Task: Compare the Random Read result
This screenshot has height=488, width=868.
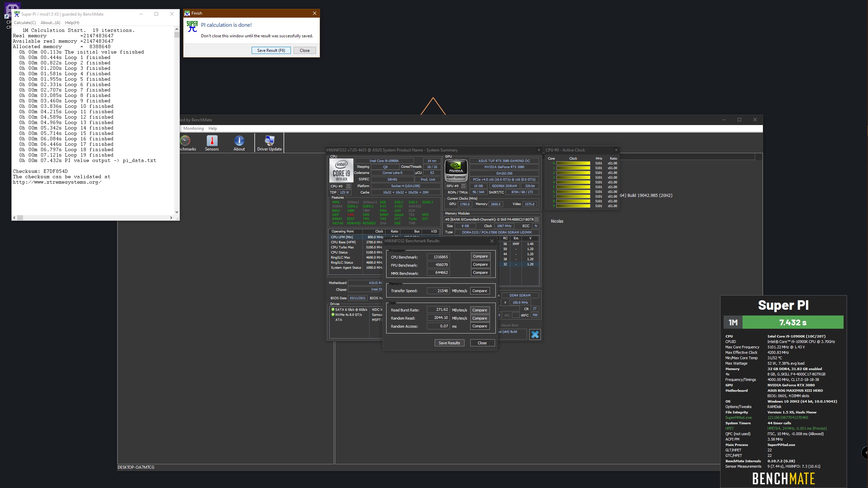Action: coord(479,318)
